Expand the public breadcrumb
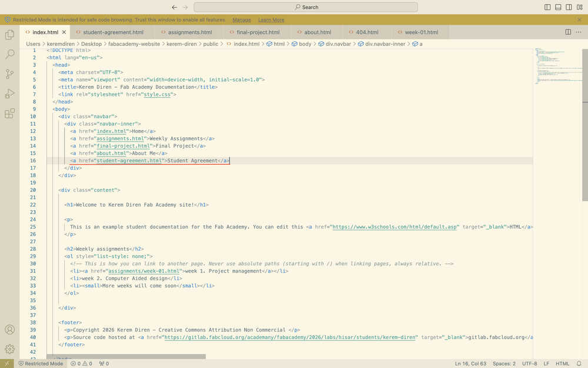The width and height of the screenshot is (588, 368). pos(211,44)
